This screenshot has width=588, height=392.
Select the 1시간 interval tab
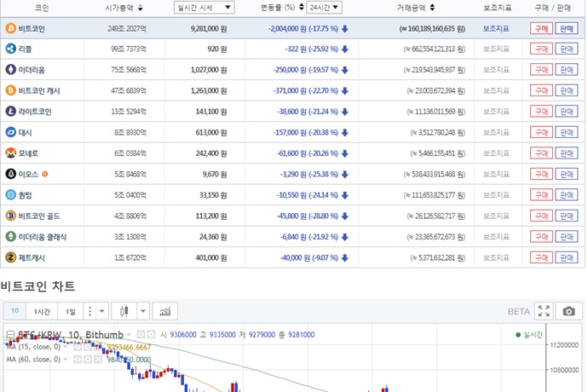point(42,311)
